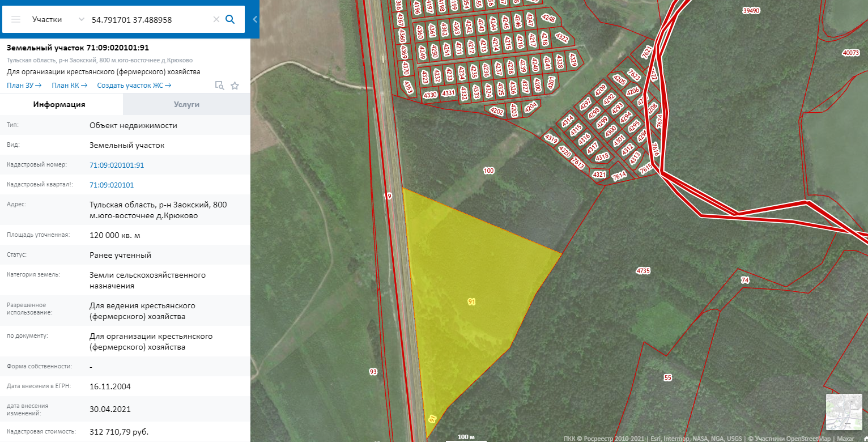Add parcel to favorites with star icon
868x442 pixels.
235,86
